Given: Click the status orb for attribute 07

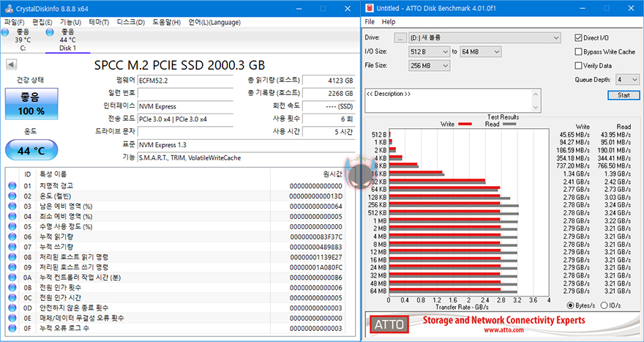Looking at the screenshot, I should pyautogui.click(x=12, y=247).
